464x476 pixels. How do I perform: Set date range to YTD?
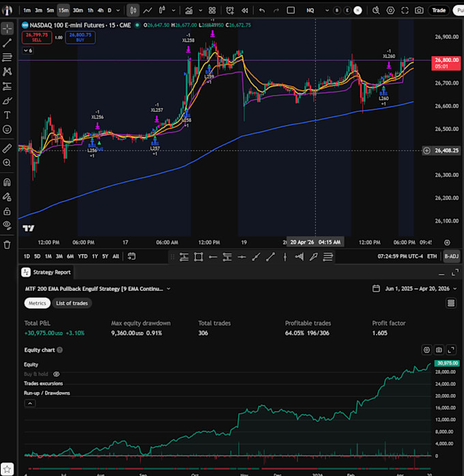coord(83,256)
